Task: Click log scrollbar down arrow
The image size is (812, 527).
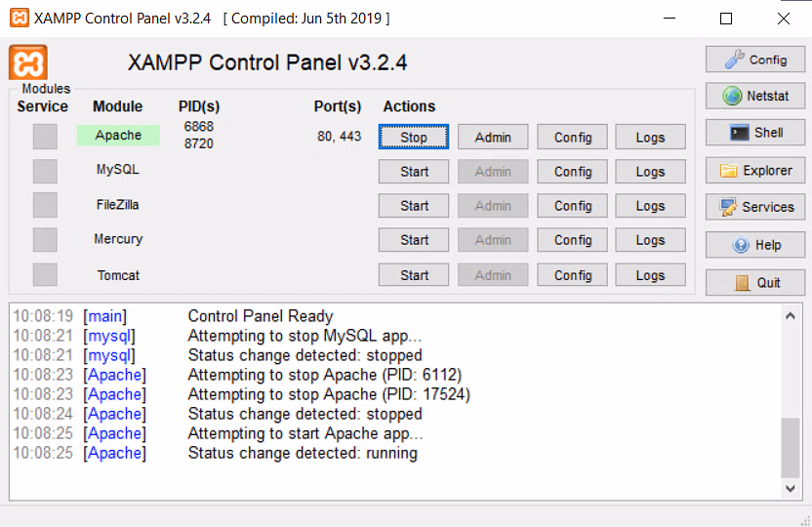Action: click(791, 488)
